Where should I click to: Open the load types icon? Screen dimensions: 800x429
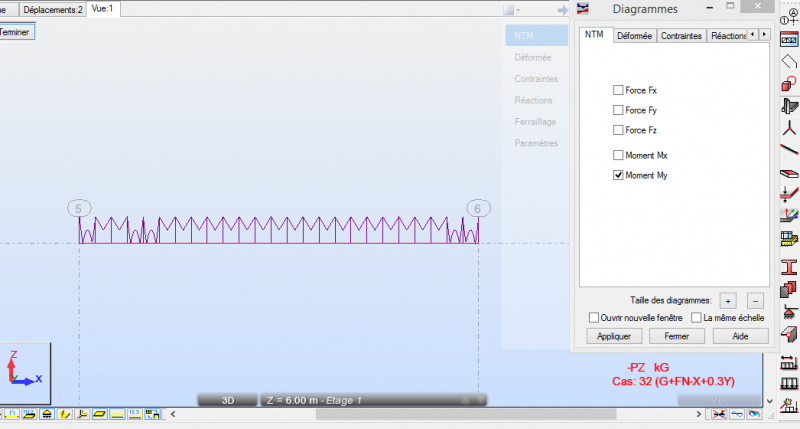(x=789, y=363)
